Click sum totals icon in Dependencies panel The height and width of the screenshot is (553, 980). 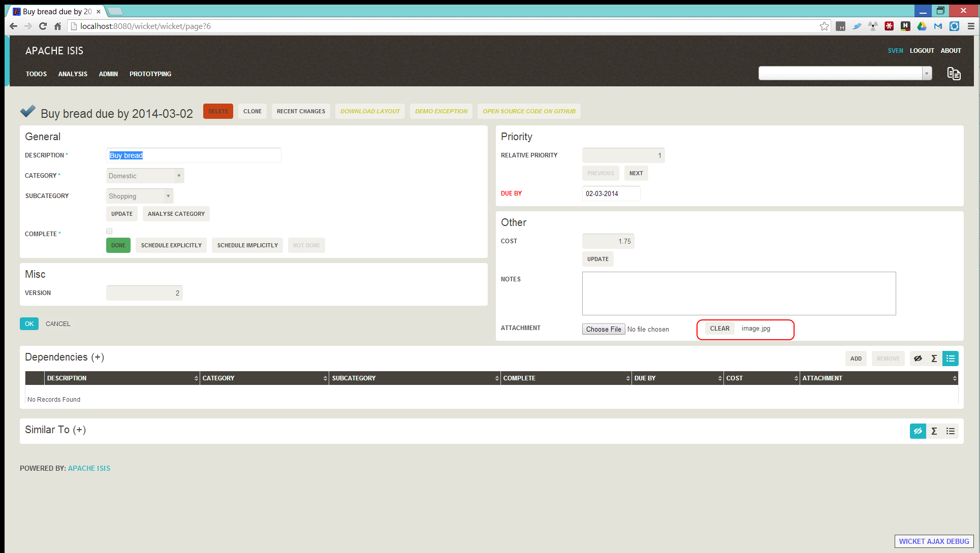[x=934, y=359]
